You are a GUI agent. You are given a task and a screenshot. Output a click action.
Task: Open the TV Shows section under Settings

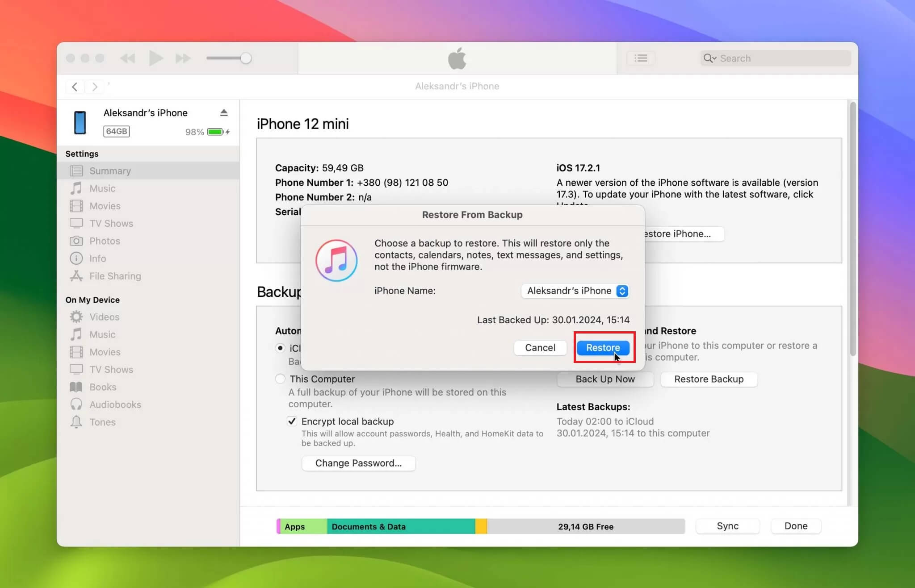pos(110,223)
